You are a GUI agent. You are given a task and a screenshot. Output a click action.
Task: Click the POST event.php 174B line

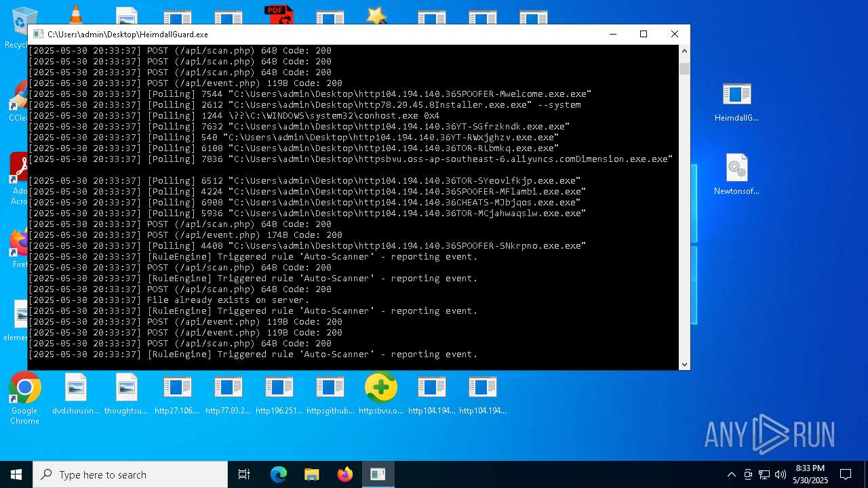tap(186, 235)
